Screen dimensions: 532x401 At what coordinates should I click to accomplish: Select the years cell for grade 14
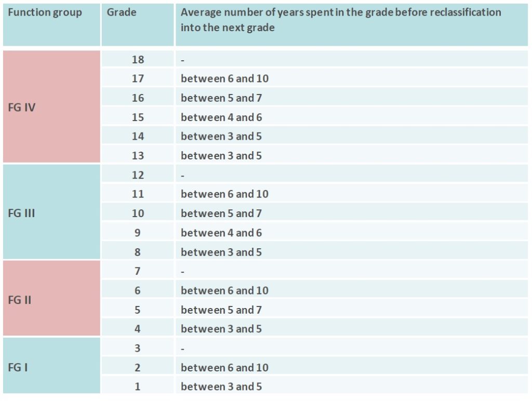click(221, 136)
